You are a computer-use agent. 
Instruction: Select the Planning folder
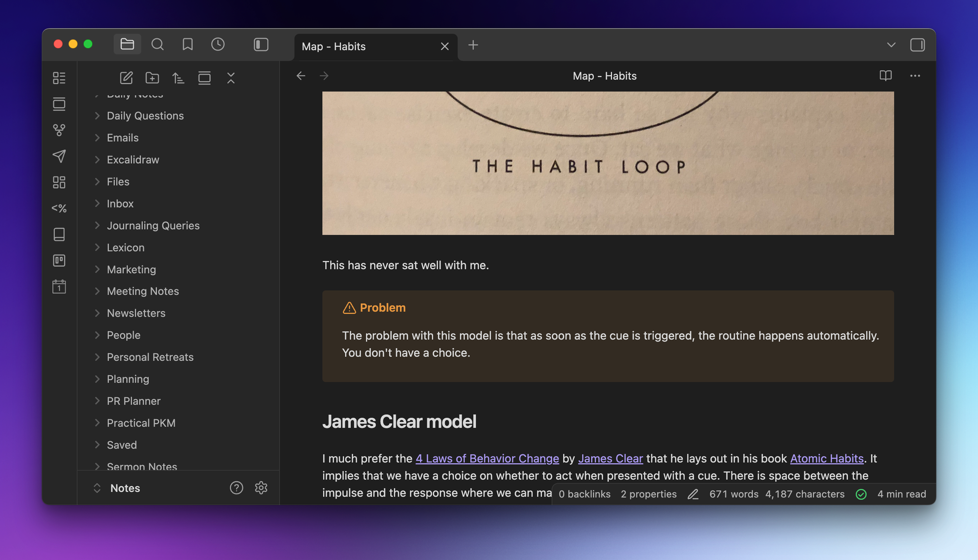pos(128,379)
